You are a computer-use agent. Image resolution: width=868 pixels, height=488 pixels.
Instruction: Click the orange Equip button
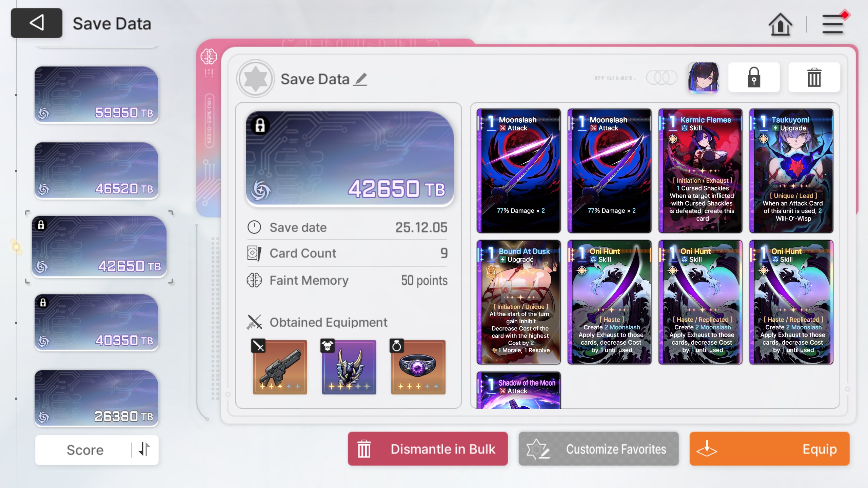tap(769, 449)
